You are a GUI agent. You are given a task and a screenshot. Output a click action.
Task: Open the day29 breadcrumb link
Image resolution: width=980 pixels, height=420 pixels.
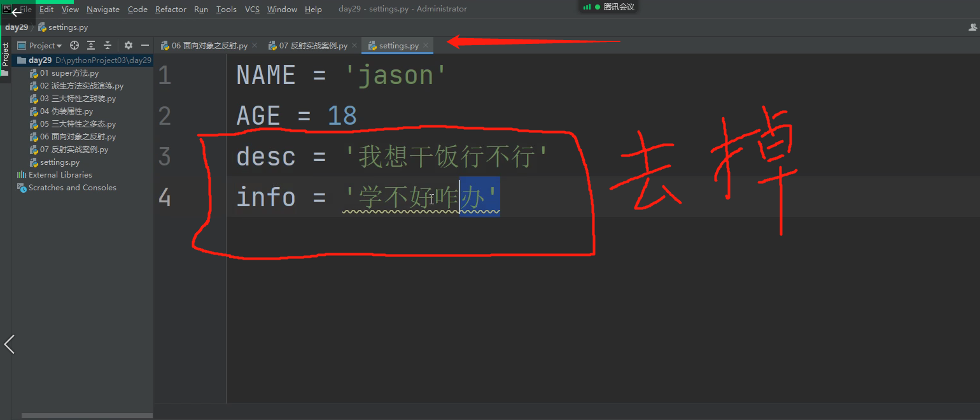pos(17,27)
